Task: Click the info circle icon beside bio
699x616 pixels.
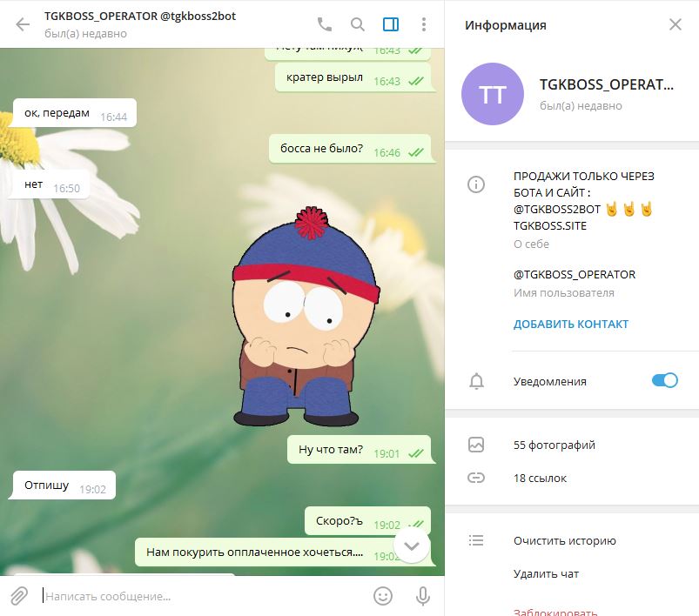Action: (x=476, y=184)
